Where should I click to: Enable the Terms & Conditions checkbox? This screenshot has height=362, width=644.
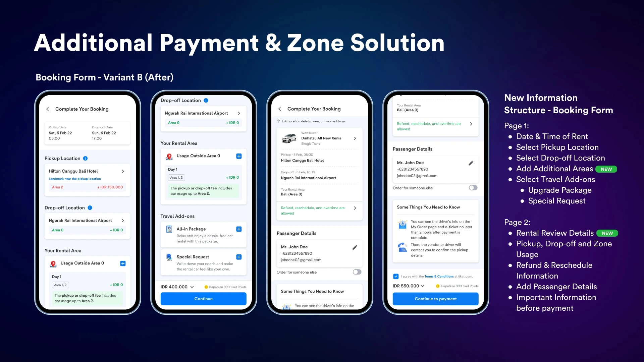[396, 276]
